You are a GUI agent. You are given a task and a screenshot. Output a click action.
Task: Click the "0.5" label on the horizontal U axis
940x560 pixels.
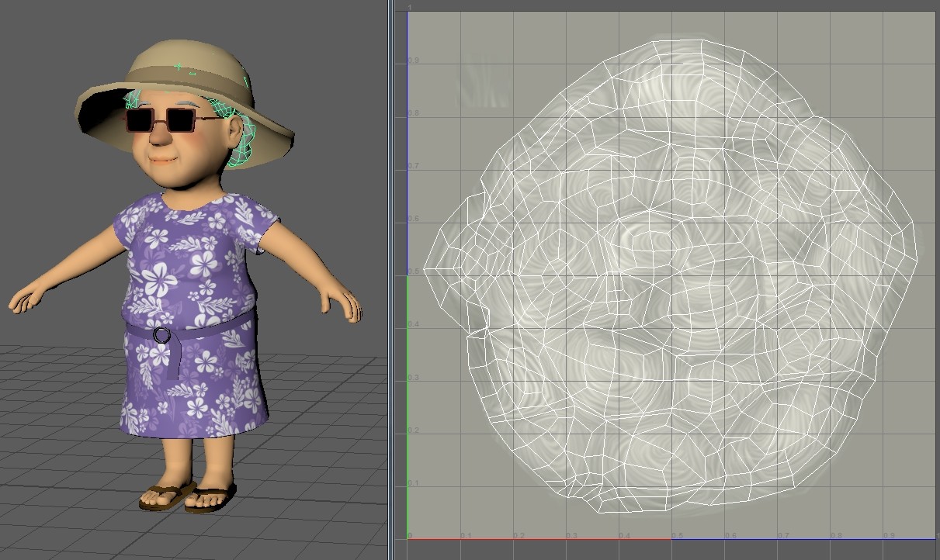click(x=676, y=535)
